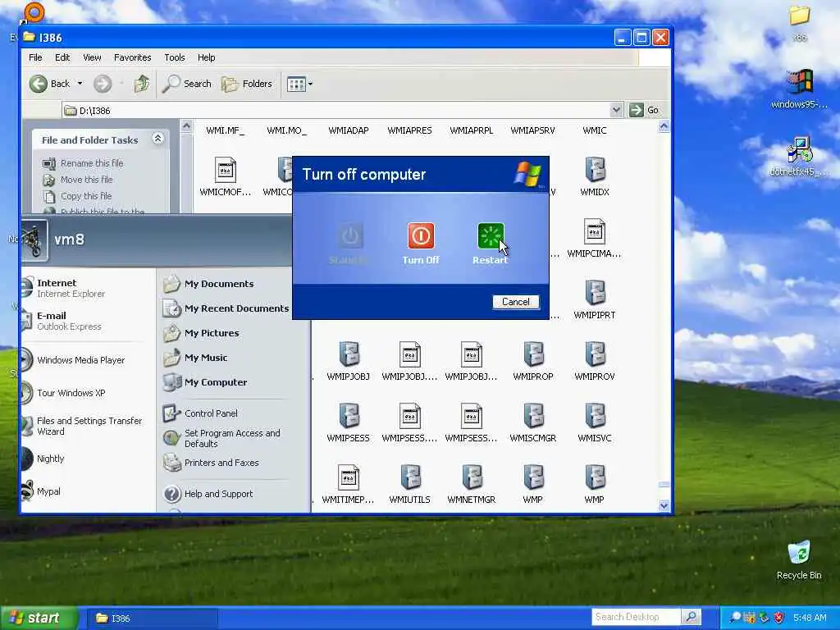The image size is (840, 630).
Task: Click the Search toolbar button
Action: (x=186, y=84)
